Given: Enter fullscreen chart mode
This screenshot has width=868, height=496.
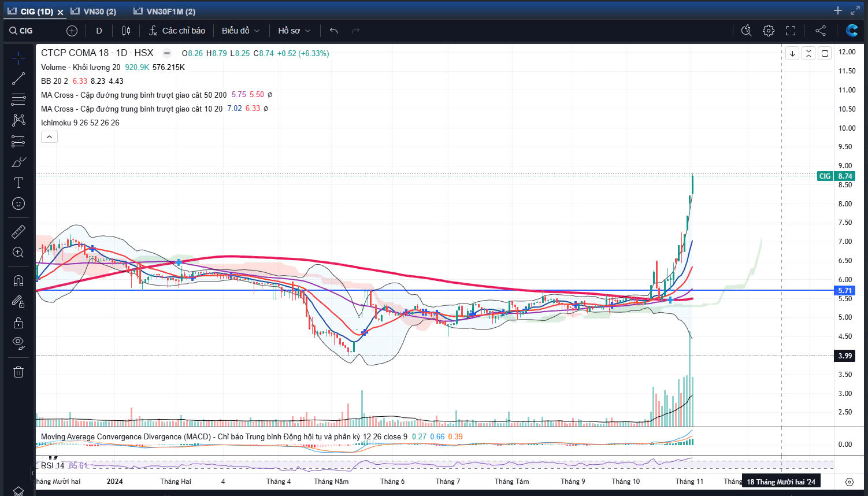Looking at the screenshot, I should click(791, 31).
